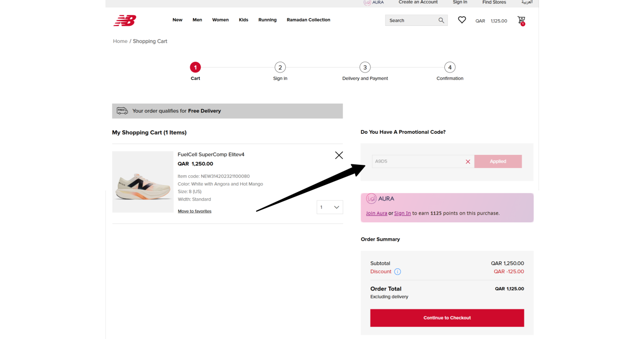Click the Join Aura link
Image resolution: width=644 pixels, height=339 pixels.
377,213
